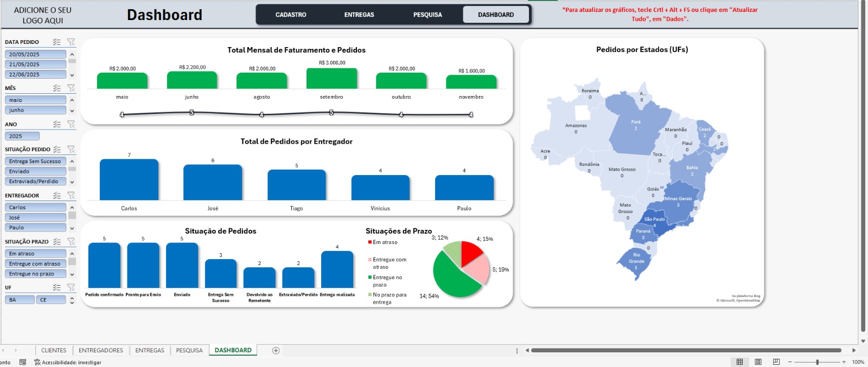
Task: Go to PESQUISA via top navigation
Action: [427, 15]
